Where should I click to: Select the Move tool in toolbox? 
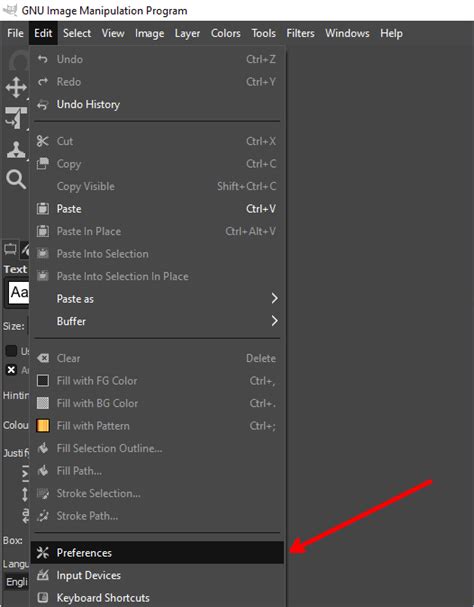point(16,87)
